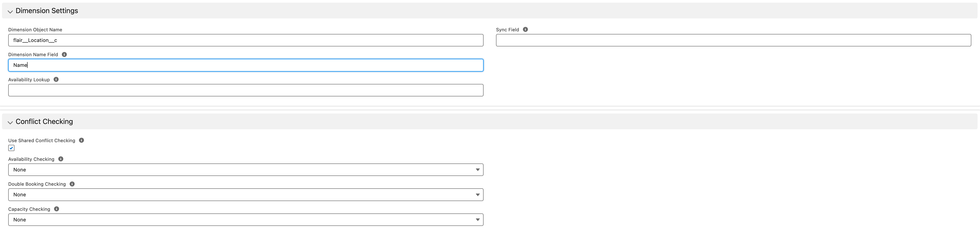The width and height of the screenshot is (980, 235).
Task: Open the Dimension Name Field help icon
Action: point(64,55)
